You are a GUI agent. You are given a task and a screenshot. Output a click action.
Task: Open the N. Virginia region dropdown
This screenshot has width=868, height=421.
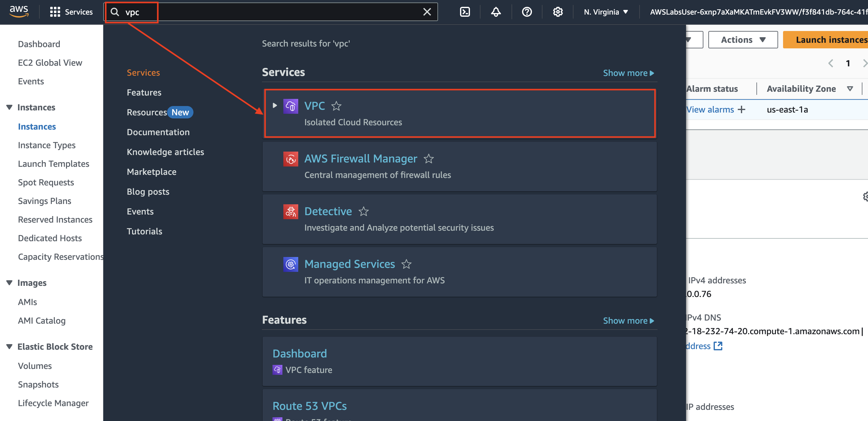605,12
